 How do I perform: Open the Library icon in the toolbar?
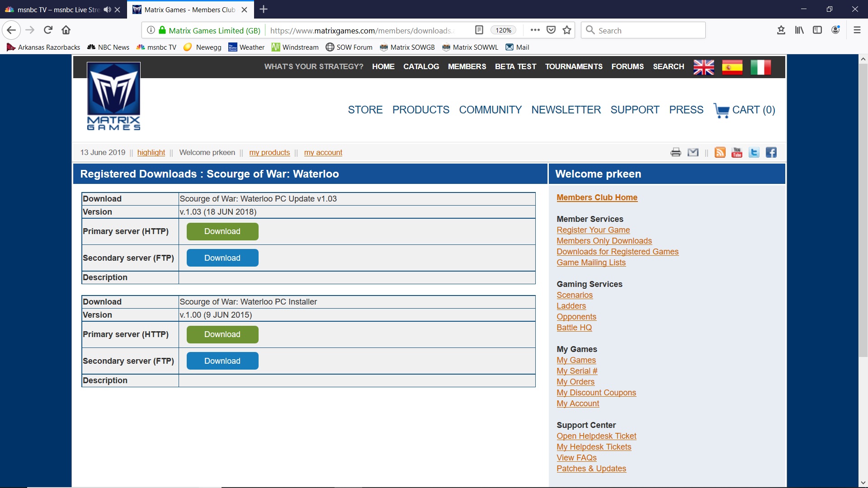pos(799,30)
